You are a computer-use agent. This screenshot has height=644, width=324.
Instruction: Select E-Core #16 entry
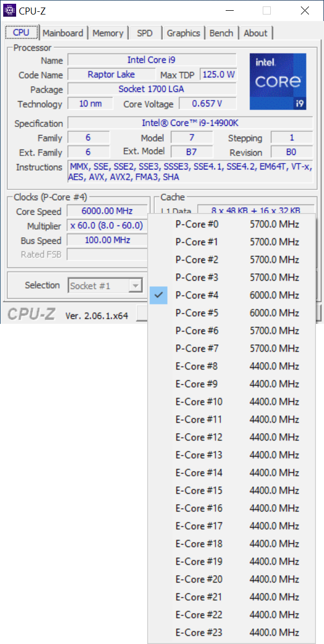(x=232, y=508)
